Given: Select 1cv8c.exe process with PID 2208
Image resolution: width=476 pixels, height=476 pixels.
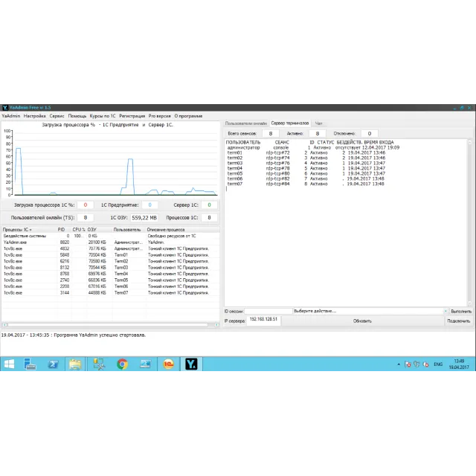Looking at the screenshot, I should tap(111, 286).
